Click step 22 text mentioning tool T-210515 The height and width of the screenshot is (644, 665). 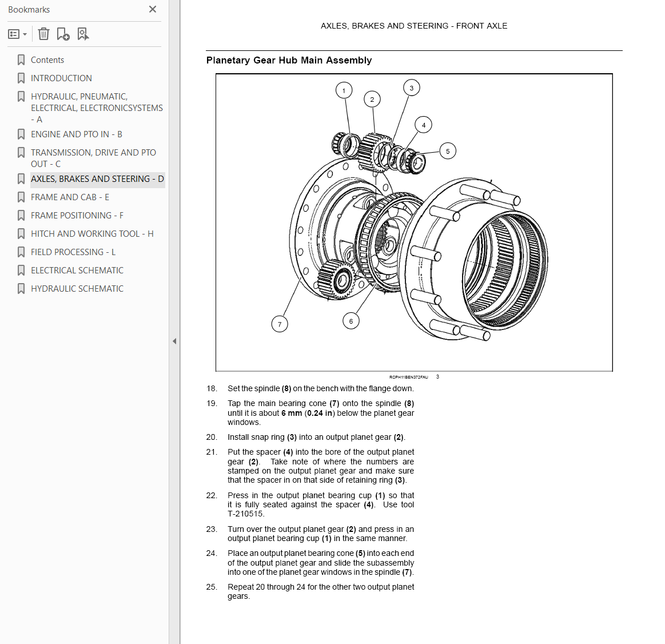321,504
